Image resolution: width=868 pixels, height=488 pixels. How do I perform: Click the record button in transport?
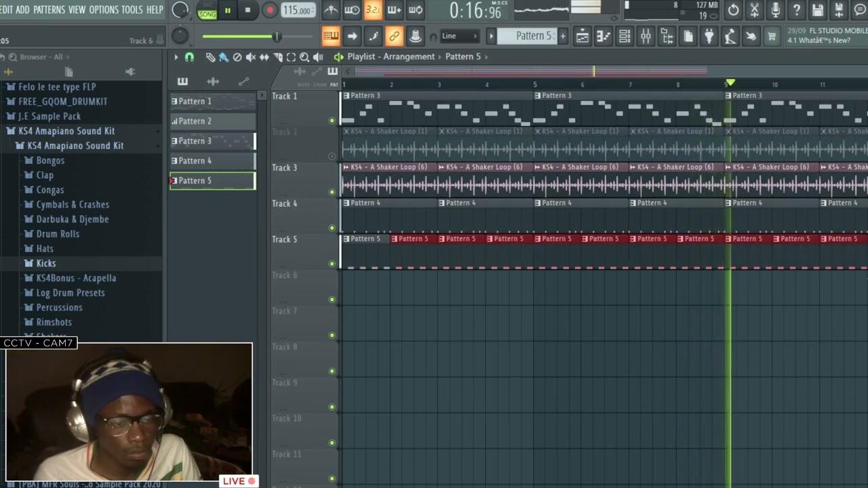coord(270,10)
